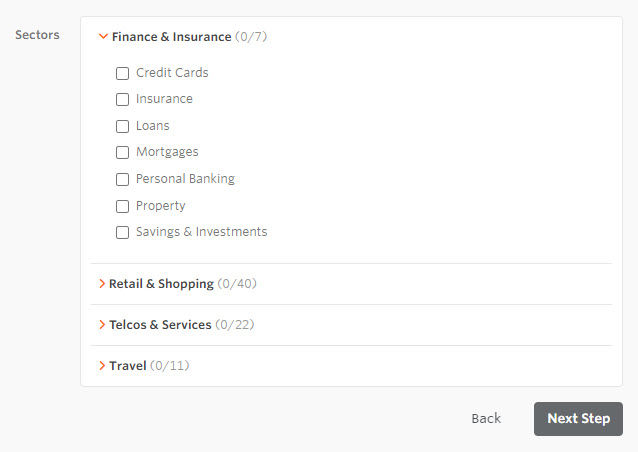Check the Loans checkbox box
This screenshot has height=452, width=638.
pyautogui.click(x=123, y=126)
